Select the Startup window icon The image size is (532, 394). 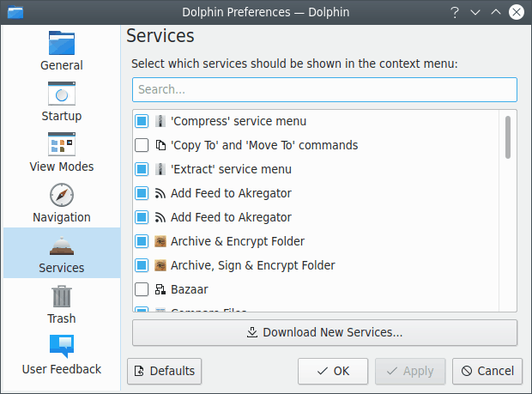[x=62, y=94]
